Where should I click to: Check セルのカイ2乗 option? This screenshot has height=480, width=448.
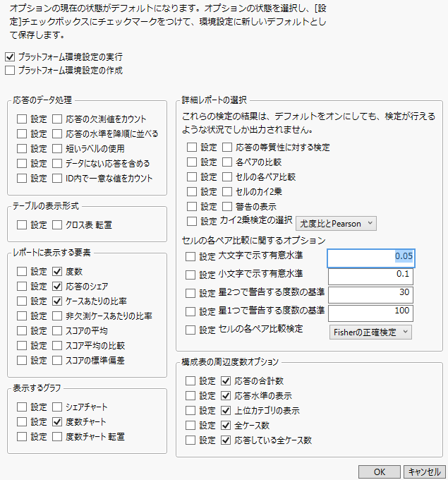point(227,191)
